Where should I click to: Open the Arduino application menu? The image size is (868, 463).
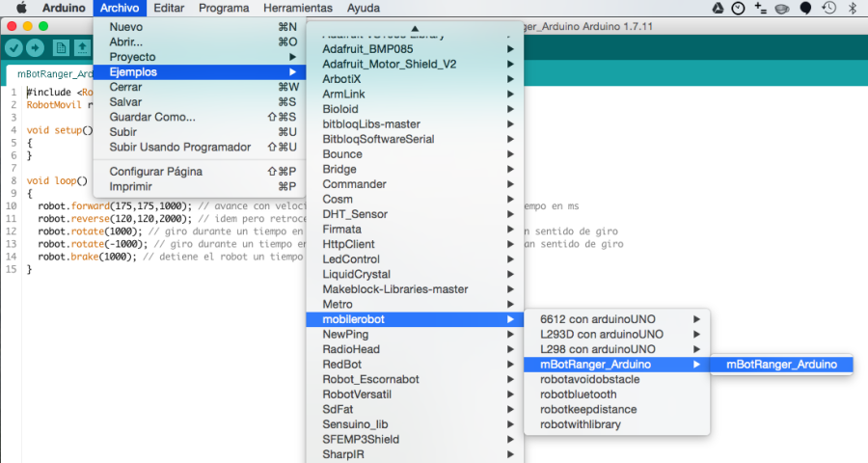pyautogui.click(x=64, y=8)
